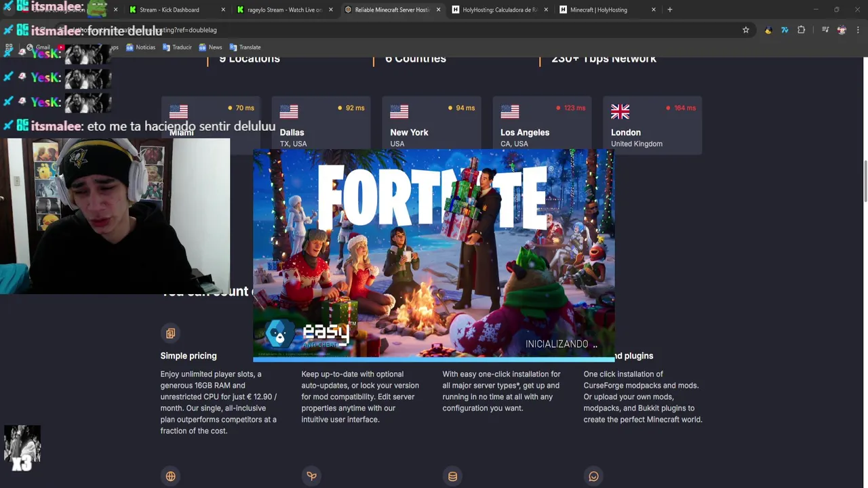
Task: Select the Dallas location card
Action: pos(321,125)
